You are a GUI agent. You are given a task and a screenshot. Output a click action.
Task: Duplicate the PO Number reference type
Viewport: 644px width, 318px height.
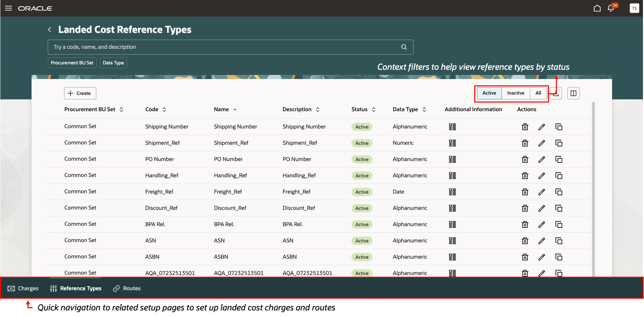coord(559,159)
